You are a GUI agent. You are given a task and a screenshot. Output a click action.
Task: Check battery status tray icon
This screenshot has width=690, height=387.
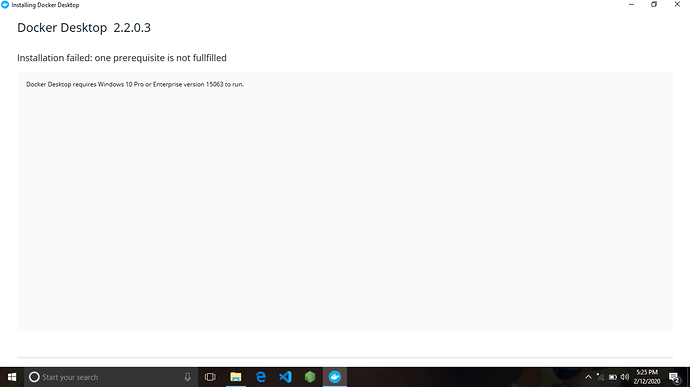pyautogui.click(x=613, y=377)
